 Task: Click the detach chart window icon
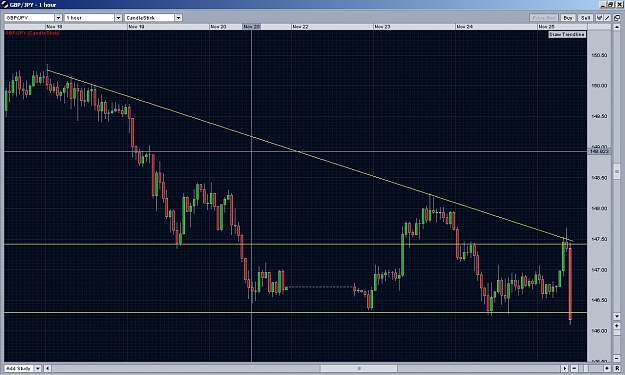point(617,18)
